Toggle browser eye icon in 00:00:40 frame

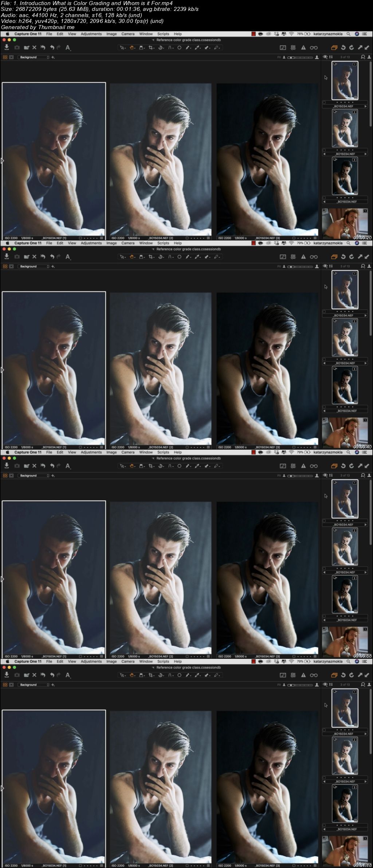(325, 266)
